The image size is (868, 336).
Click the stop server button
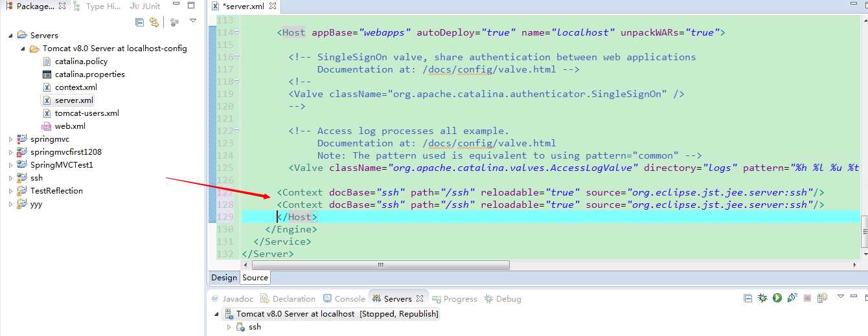pos(807,298)
